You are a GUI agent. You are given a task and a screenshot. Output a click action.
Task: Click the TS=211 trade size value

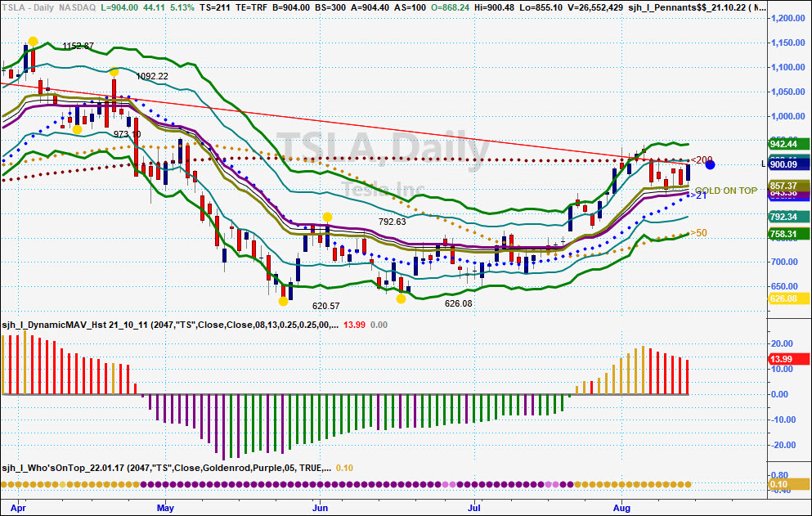(x=215, y=8)
